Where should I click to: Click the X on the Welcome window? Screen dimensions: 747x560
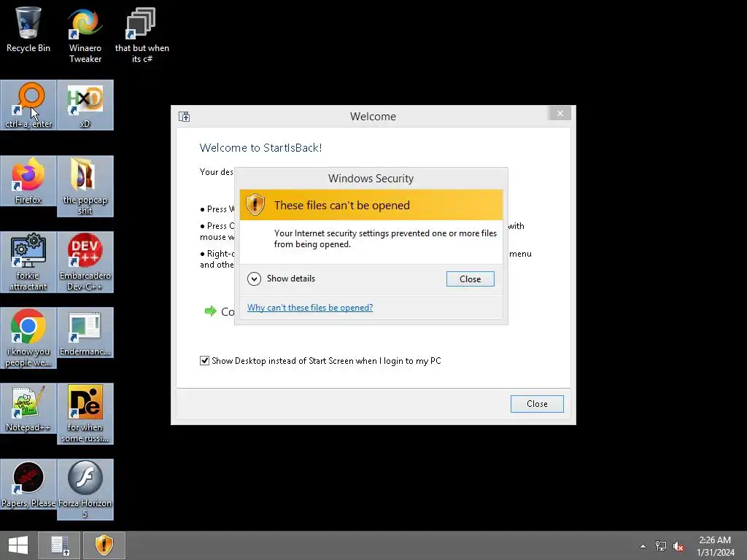[560, 113]
